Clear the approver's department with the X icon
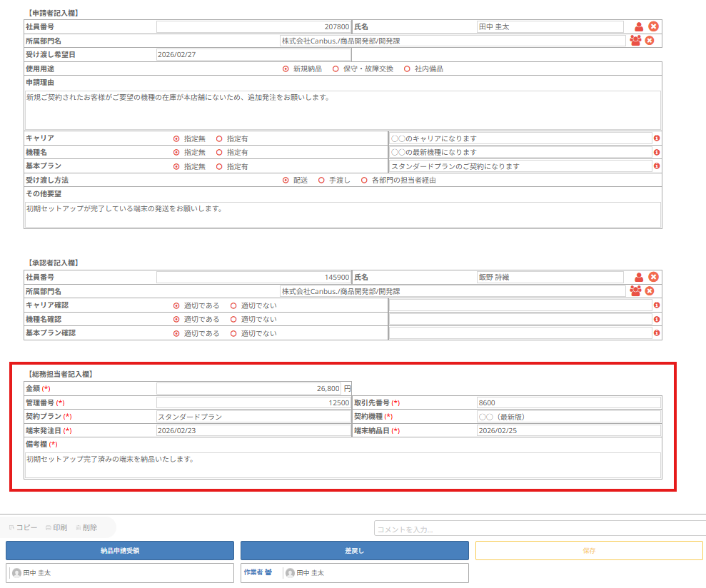The width and height of the screenshot is (706, 588). [650, 291]
